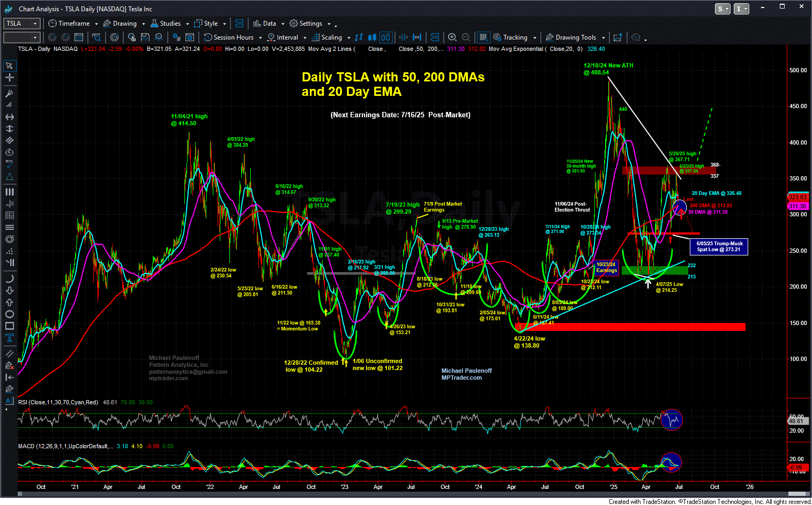Select the arc drawing tool
The height and width of the screenshot is (505, 812).
(10, 278)
